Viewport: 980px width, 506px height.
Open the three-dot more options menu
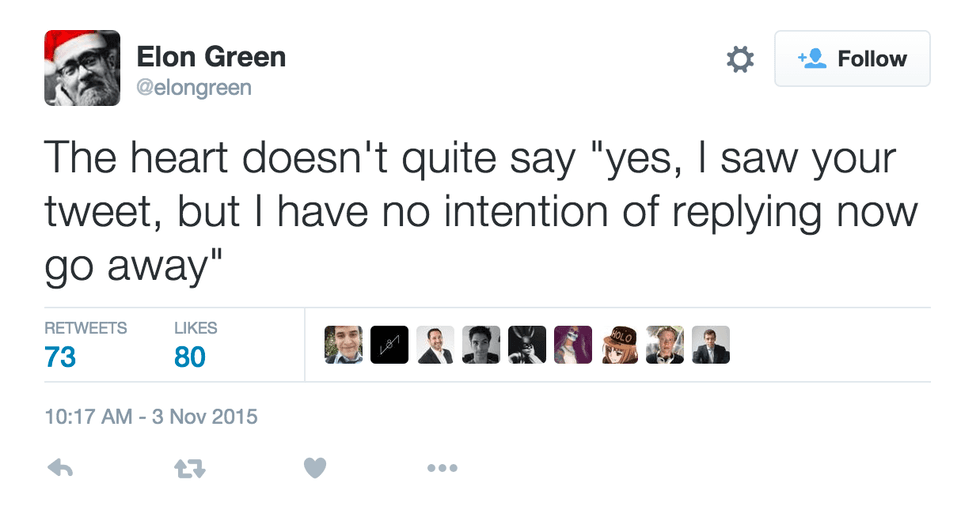click(x=442, y=467)
